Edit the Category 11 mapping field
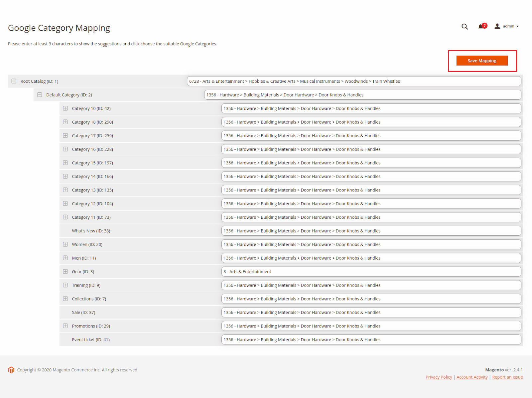The height and width of the screenshot is (398, 532). (x=371, y=217)
